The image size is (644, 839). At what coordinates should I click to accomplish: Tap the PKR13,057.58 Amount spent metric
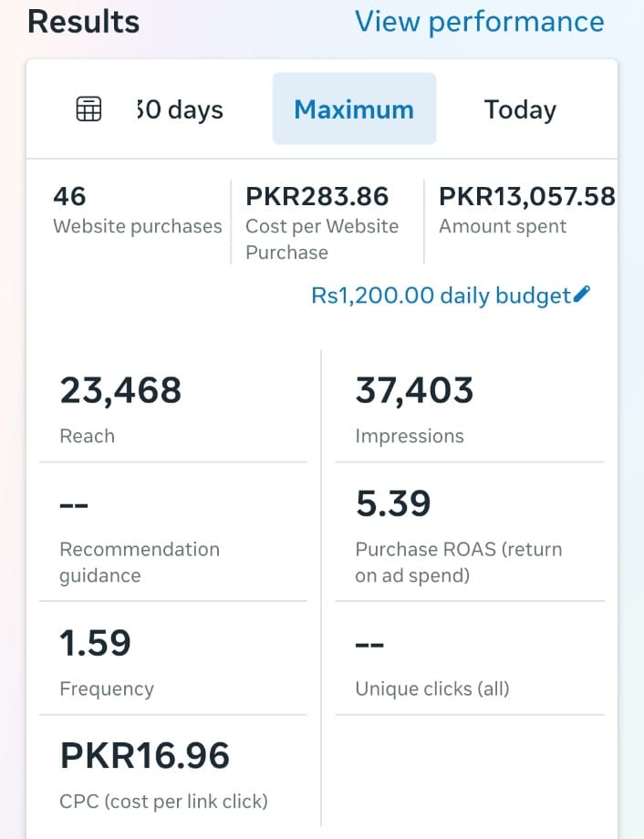tap(526, 212)
